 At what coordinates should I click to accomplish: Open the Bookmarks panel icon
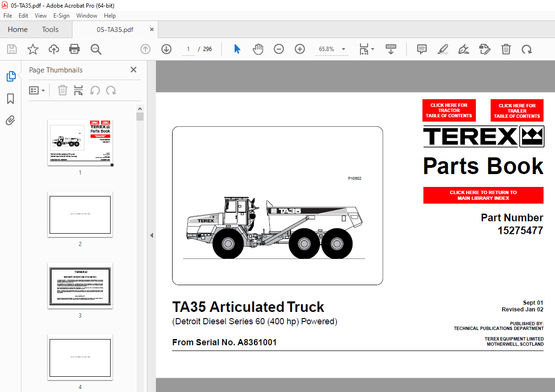pyautogui.click(x=10, y=98)
